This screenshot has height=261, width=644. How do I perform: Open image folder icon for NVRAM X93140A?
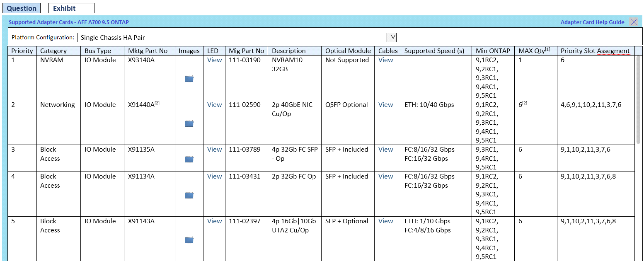click(189, 79)
